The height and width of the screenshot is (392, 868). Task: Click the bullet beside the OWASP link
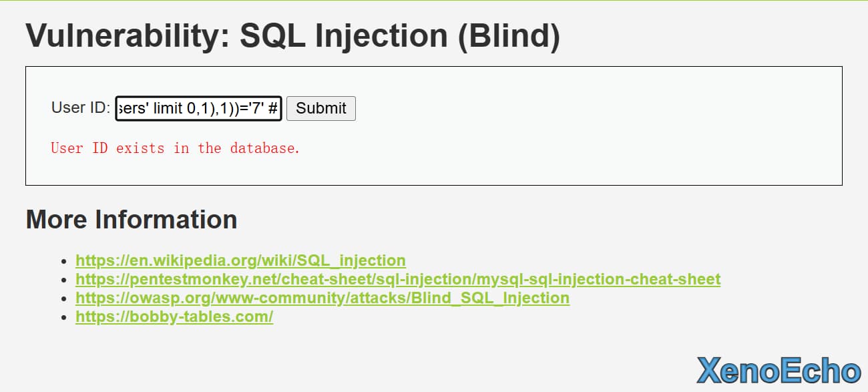coord(64,299)
